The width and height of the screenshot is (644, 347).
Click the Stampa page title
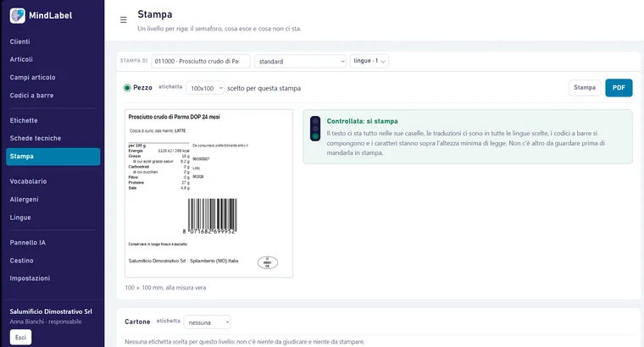(155, 14)
